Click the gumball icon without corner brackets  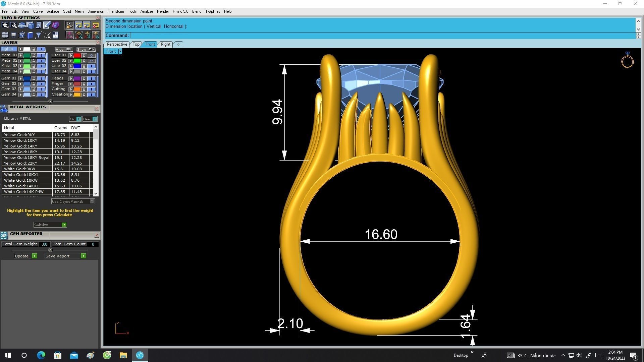(87, 35)
